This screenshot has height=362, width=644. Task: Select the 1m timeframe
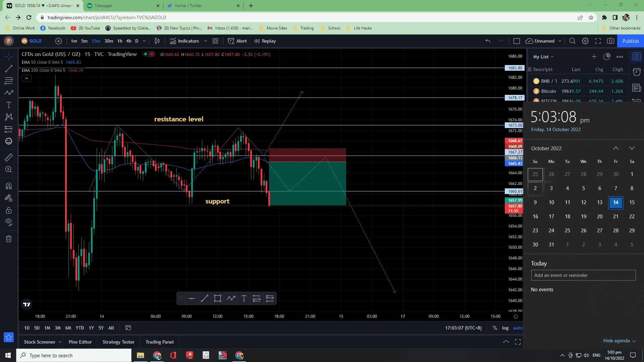tap(74, 41)
